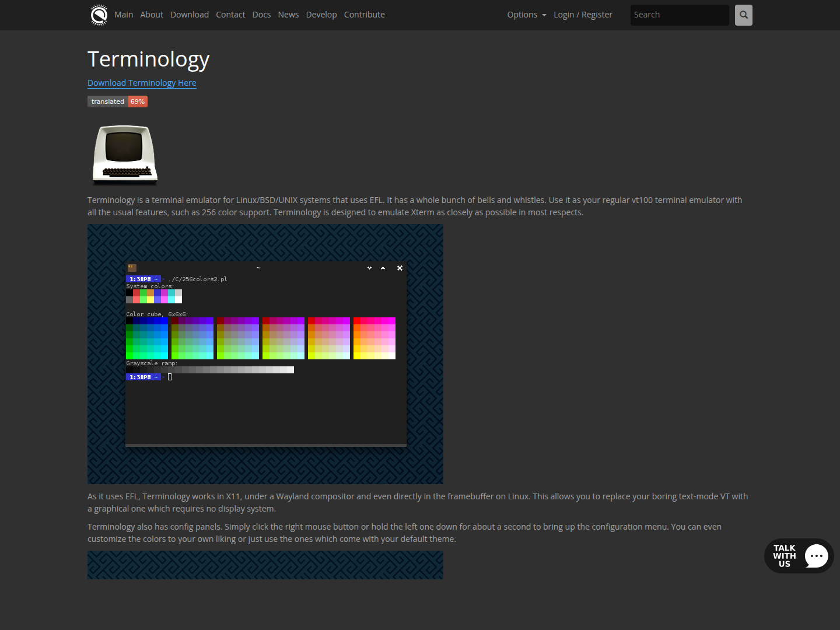Open the Develop page

(x=321, y=15)
